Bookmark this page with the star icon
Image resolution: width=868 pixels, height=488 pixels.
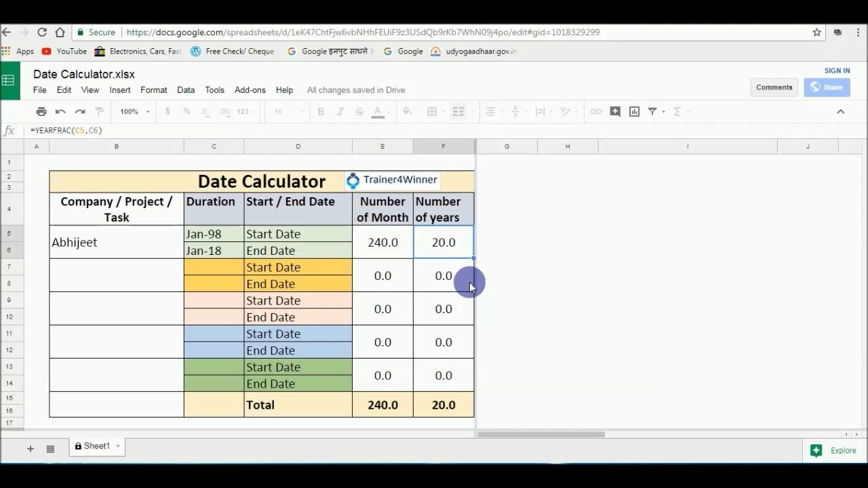817,32
